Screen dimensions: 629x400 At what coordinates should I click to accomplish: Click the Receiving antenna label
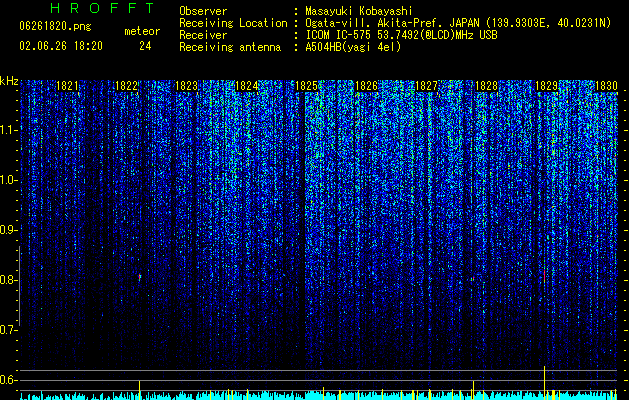tap(230, 47)
